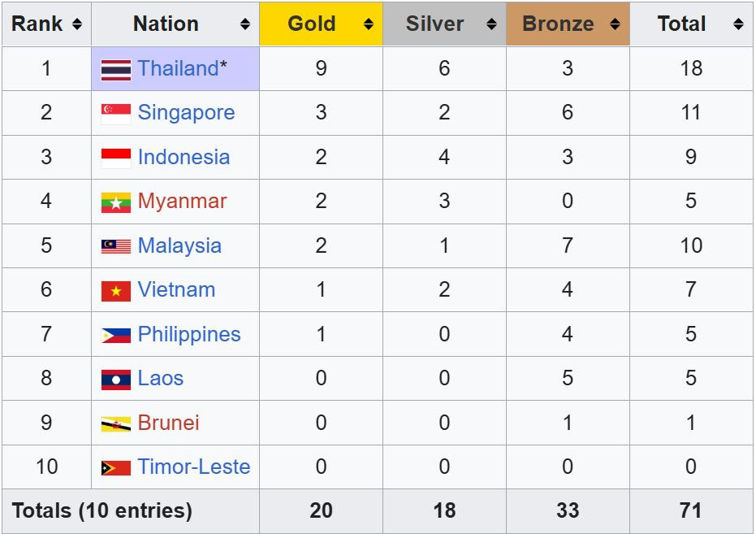This screenshot has height=534, width=756.
Task: Sort by Nation using header arrows
Action: click(x=244, y=24)
